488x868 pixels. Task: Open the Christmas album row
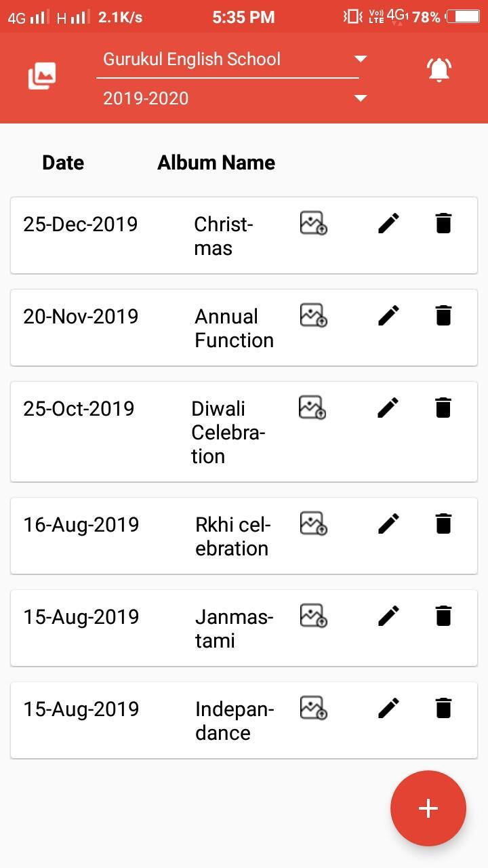(244, 235)
